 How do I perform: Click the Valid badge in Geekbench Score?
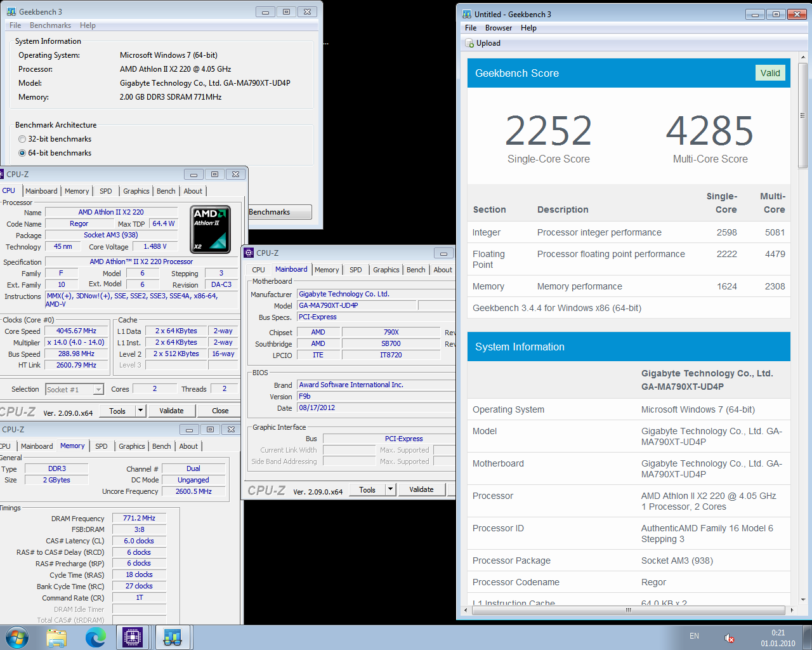coord(770,73)
